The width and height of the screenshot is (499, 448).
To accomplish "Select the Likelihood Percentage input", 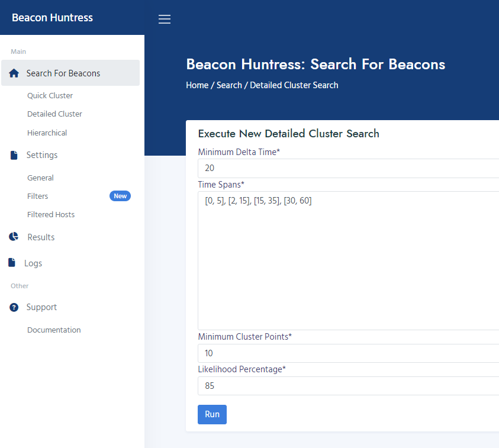I will tap(349, 386).
